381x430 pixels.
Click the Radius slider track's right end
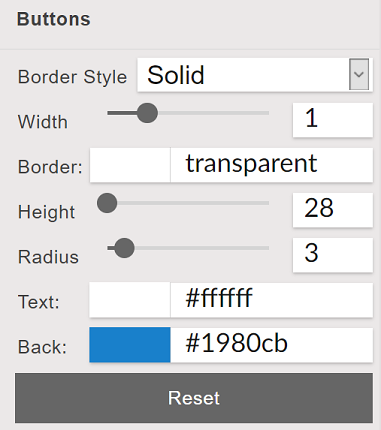[267, 248]
